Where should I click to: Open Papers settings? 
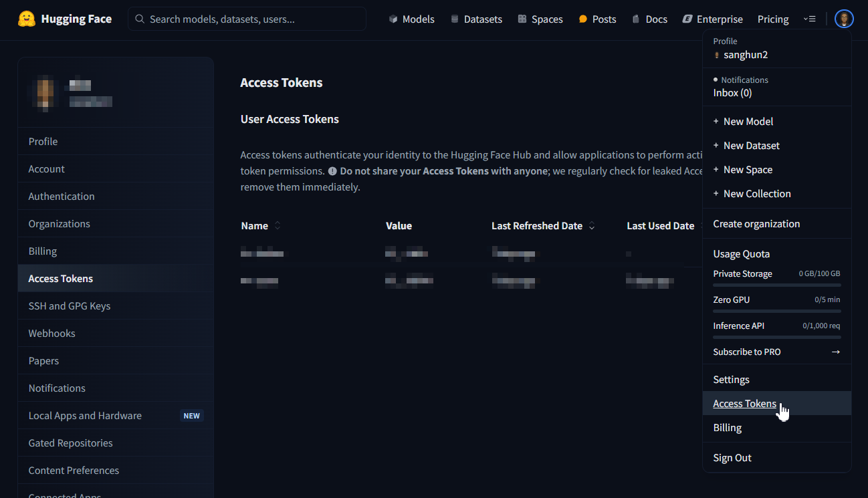116,360
